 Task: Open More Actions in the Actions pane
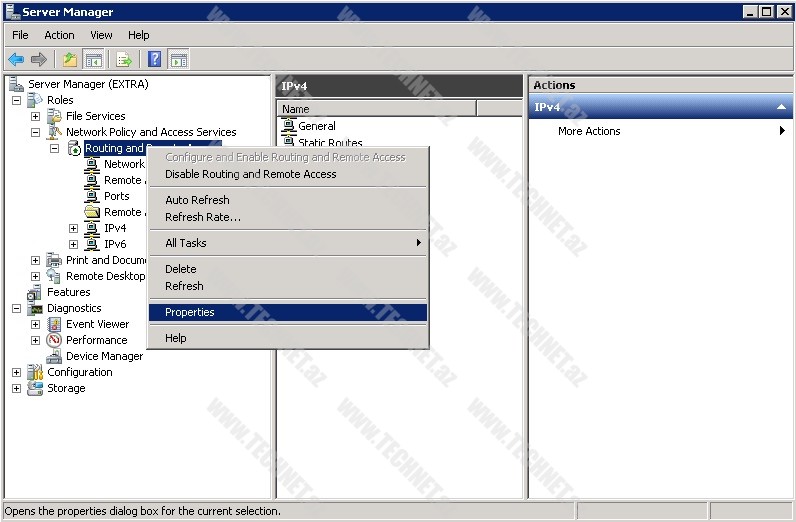[589, 131]
